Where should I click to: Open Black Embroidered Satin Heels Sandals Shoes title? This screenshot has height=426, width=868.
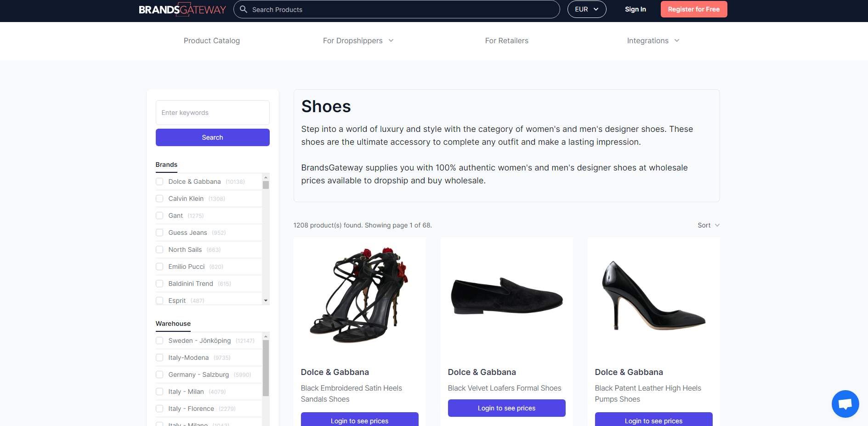352,394
